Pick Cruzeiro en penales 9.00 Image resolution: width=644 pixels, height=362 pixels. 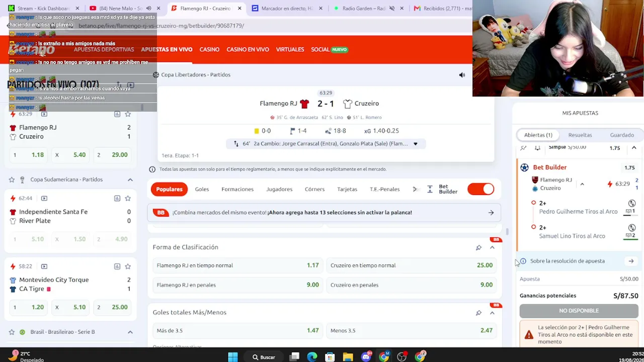pyautogui.click(x=412, y=285)
